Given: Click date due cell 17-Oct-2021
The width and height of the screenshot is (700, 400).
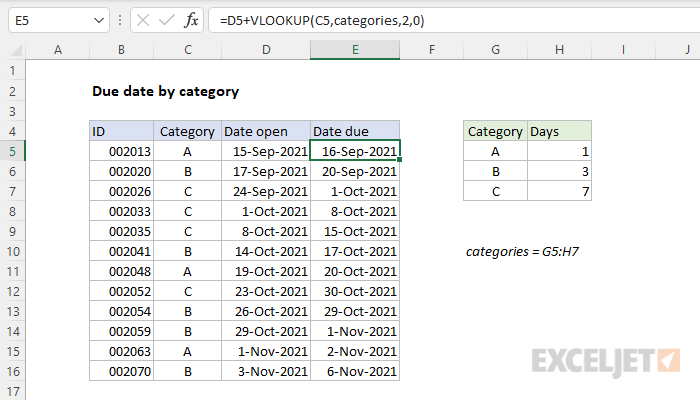Looking at the screenshot, I should click(355, 251).
